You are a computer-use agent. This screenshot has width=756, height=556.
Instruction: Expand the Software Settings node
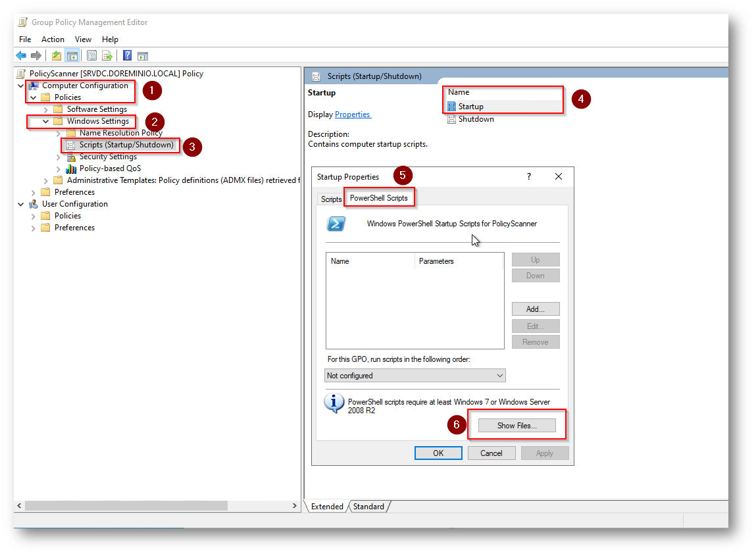point(46,109)
